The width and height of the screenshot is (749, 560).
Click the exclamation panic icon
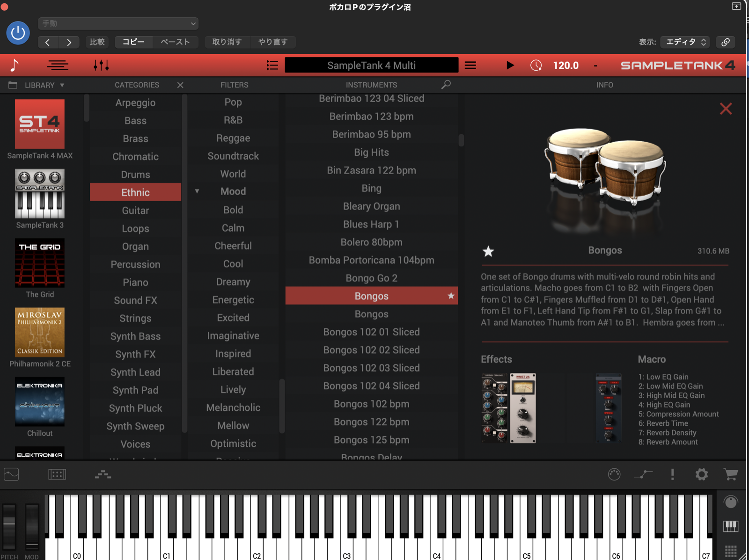click(673, 474)
